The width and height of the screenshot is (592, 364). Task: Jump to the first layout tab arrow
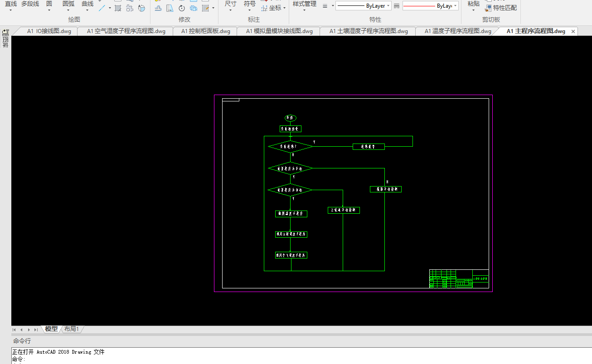coord(15,330)
